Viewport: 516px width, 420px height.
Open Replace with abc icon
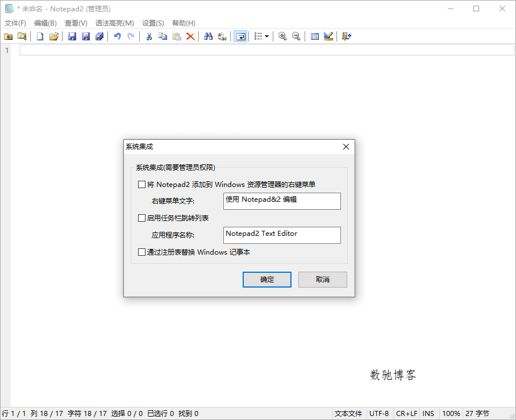click(222, 36)
